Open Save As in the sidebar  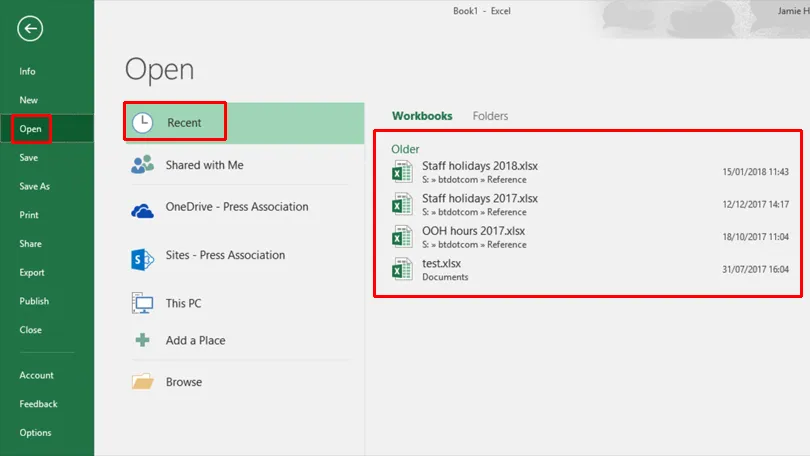coord(34,186)
